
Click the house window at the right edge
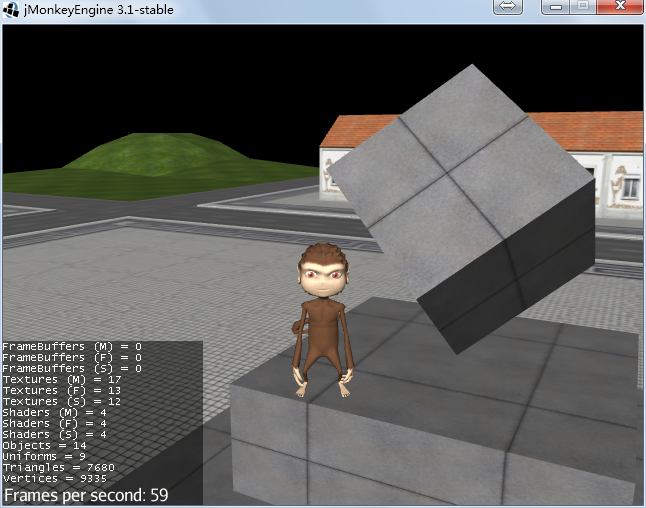pyautogui.click(x=630, y=187)
